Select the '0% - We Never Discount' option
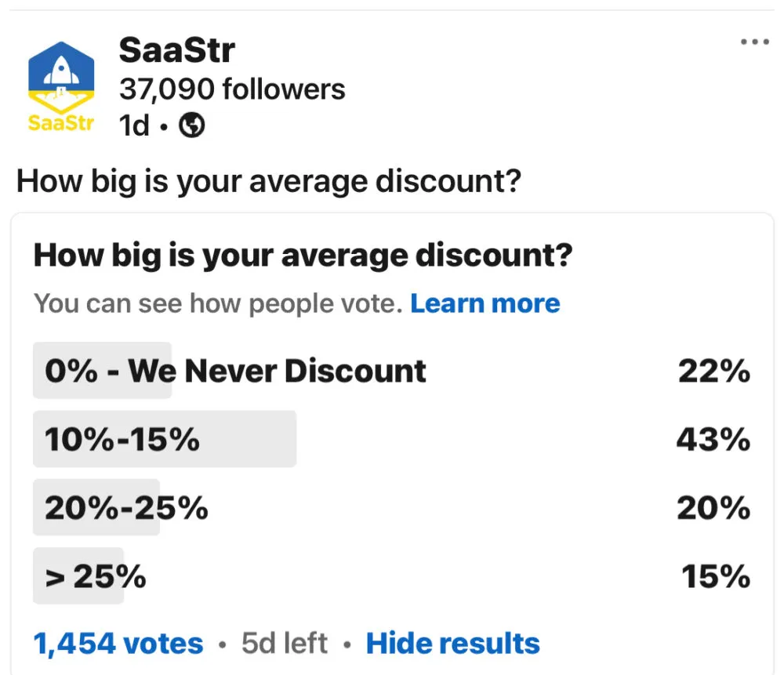Viewport: 784px width, 675px height. tap(235, 371)
